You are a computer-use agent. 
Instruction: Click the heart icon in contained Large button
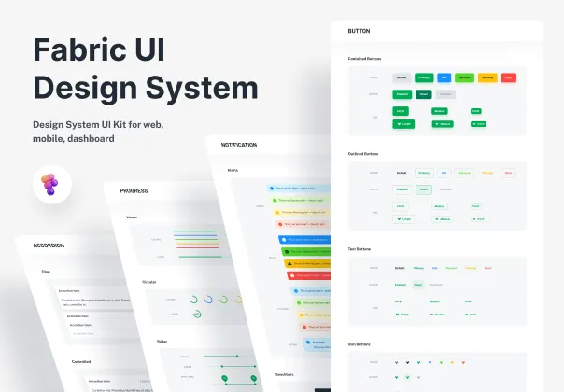click(x=399, y=124)
